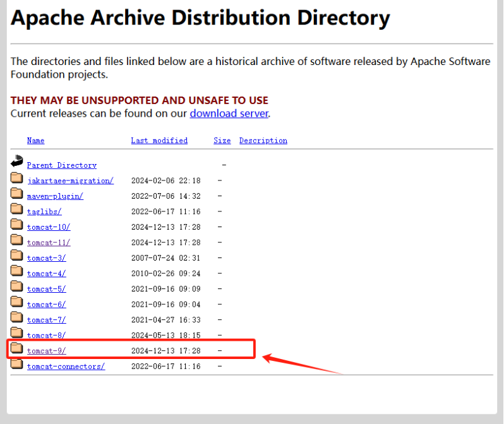Open the tomcat-3/ directory link
This screenshot has height=424, width=504.
point(47,258)
